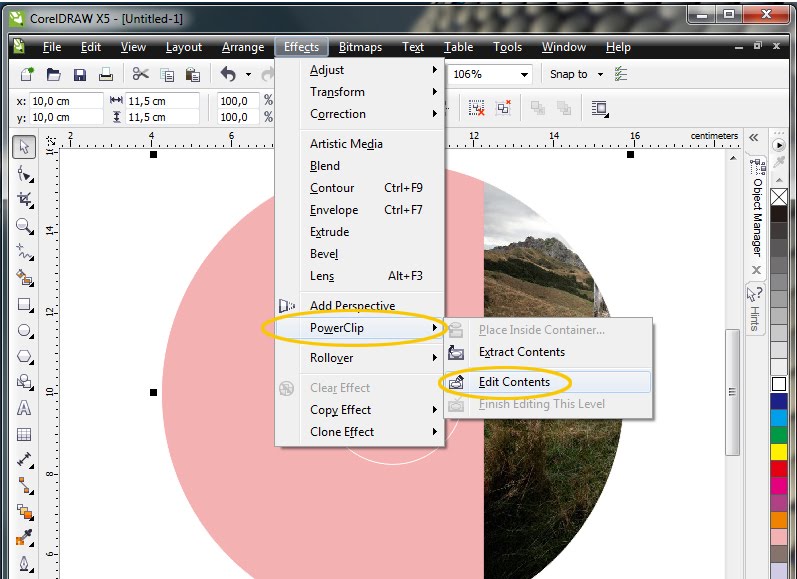Screen dimensions: 797x579
Task: Select the Ellipse tool
Action: tap(24, 330)
